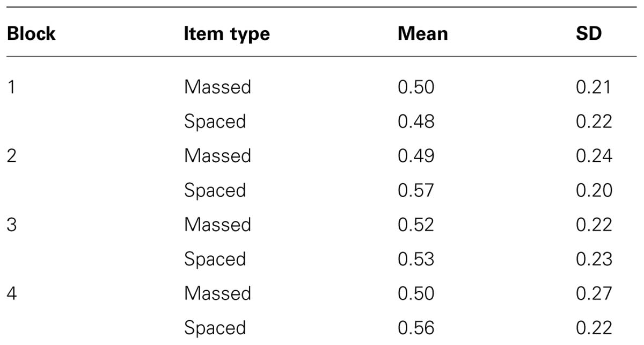644x345 pixels.
Task: Click the Block 2 Massed SD 0.24
Action: 594,156
